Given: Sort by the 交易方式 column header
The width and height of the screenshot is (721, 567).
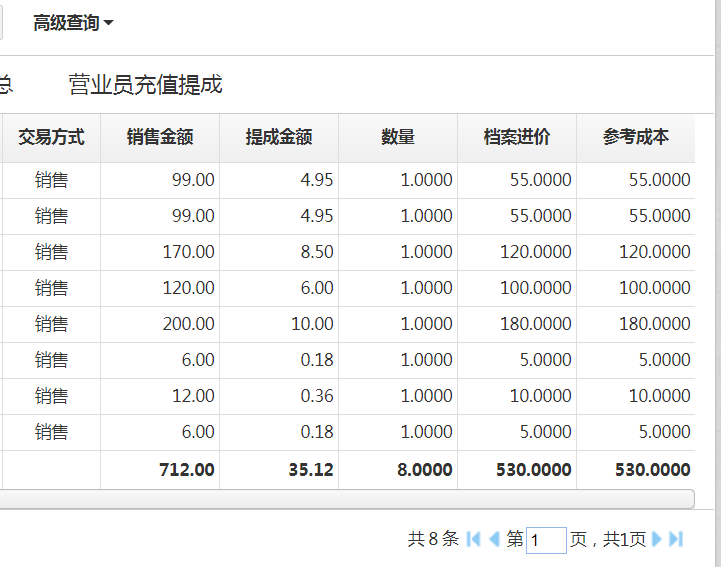Looking at the screenshot, I should tap(51, 138).
